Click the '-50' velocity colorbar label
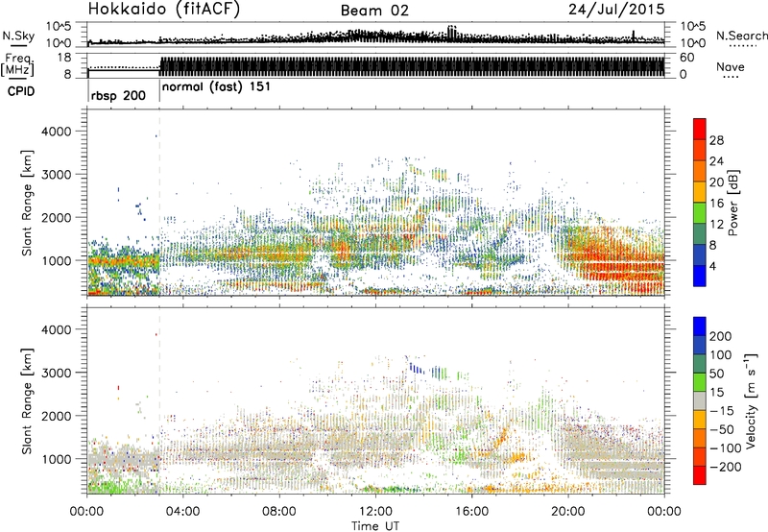 click(x=722, y=429)
